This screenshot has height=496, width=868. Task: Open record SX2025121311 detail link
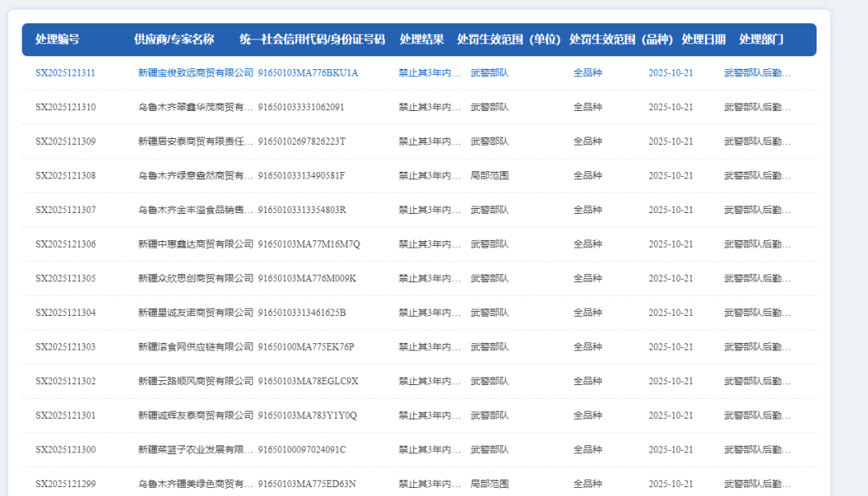(x=66, y=72)
